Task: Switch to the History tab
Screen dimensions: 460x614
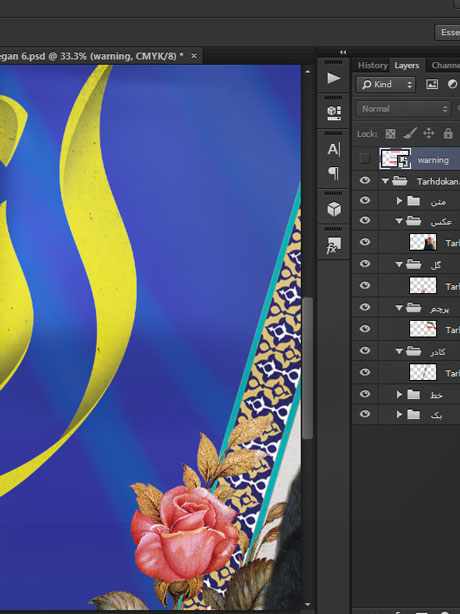Action: pyautogui.click(x=372, y=65)
